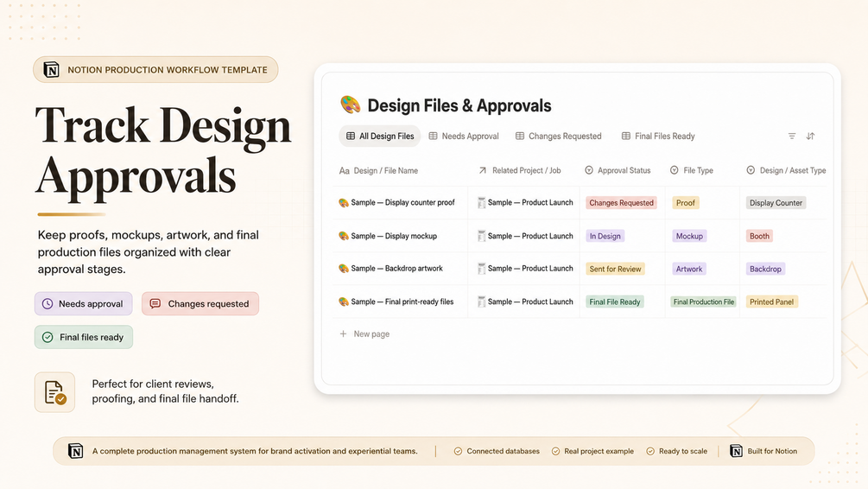Switch to the Final Files Ready view tab
868x489 pixels.
(658, 137)
